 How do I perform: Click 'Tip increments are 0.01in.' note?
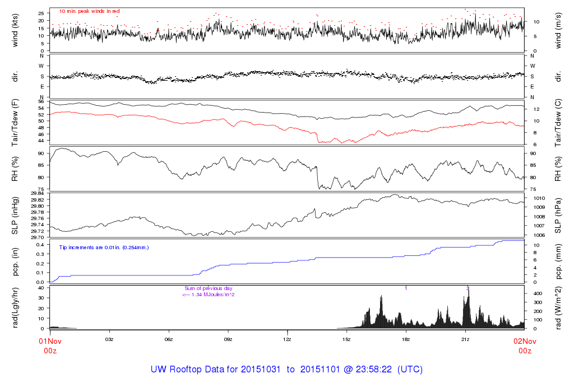(x=90, y=248)
